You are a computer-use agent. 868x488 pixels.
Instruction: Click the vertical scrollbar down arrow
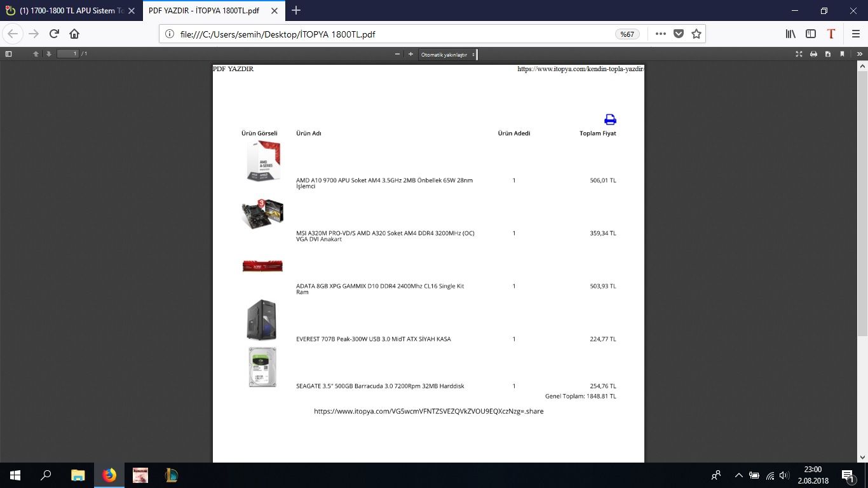862,457
